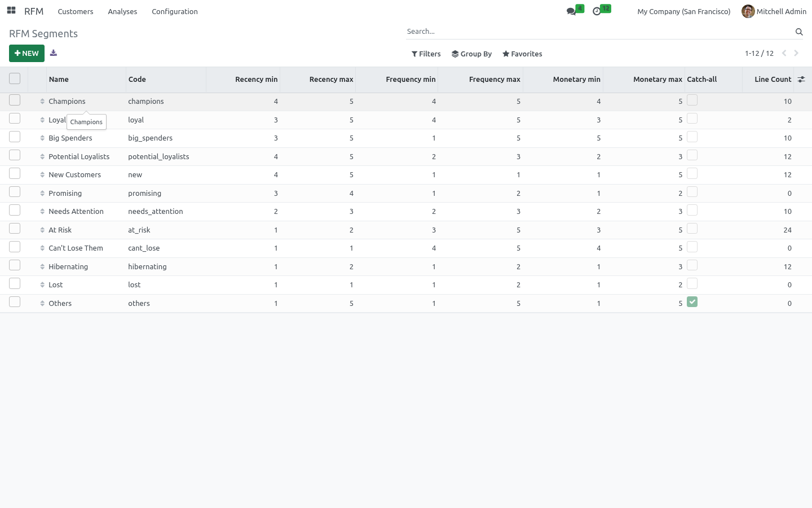812x508 pixels.
Task: Open Mitchell Admin user menu
Action: [x=774, y=11]
